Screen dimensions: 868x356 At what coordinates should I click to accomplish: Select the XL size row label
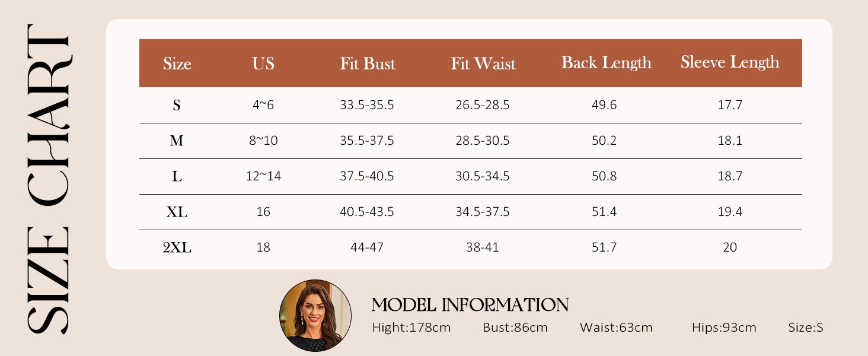pos(177,212)
